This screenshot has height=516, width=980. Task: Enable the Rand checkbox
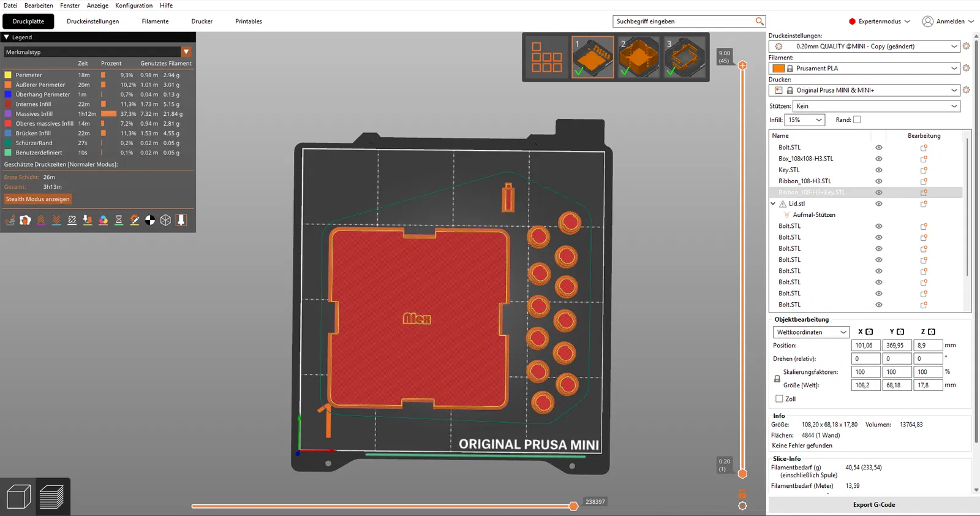(x=857, y=120)
